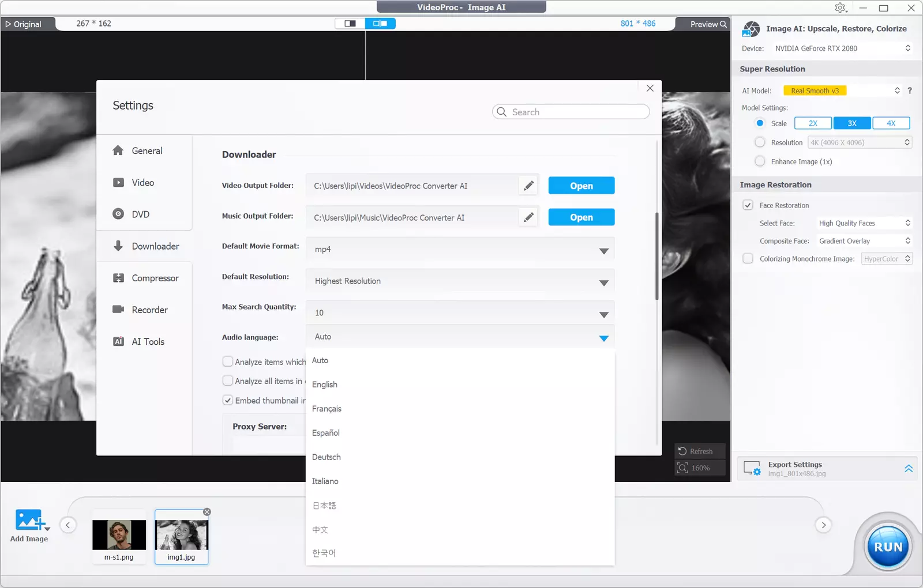
Task: Click the question mark help next to AI Model
Action: (x=910, y=91)
